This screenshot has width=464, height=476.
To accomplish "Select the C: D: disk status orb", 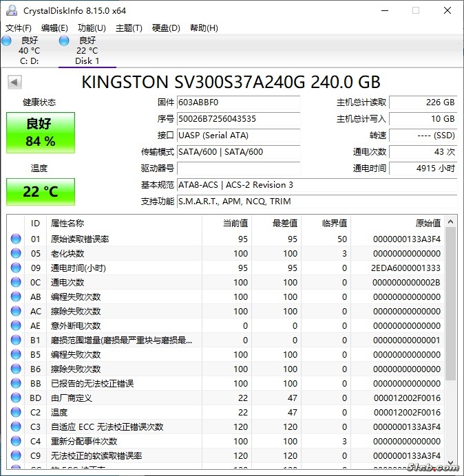I will tap(7, 41).
